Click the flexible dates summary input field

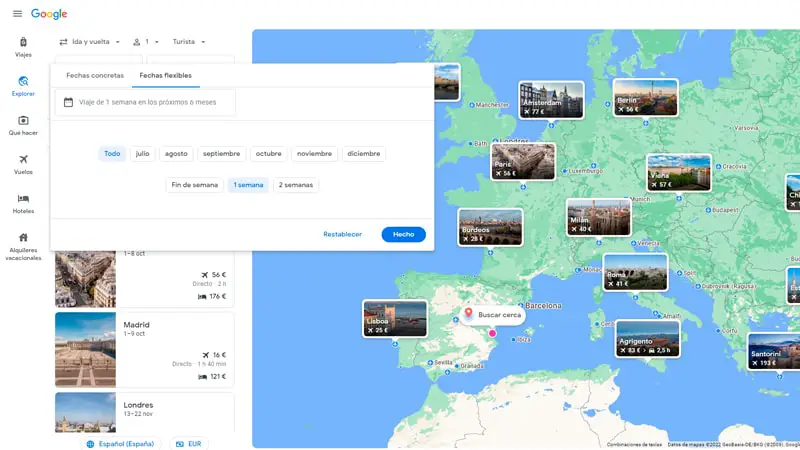click(145, 102)
